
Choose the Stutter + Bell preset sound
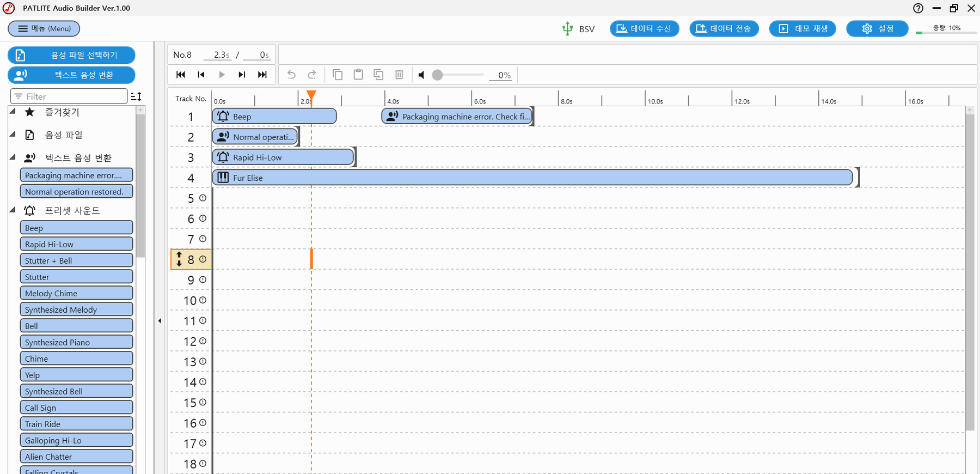[x=76, y=260]
